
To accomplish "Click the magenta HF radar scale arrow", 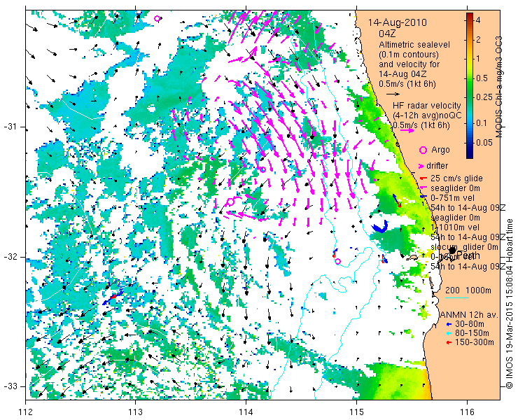I will pos(407,130).
